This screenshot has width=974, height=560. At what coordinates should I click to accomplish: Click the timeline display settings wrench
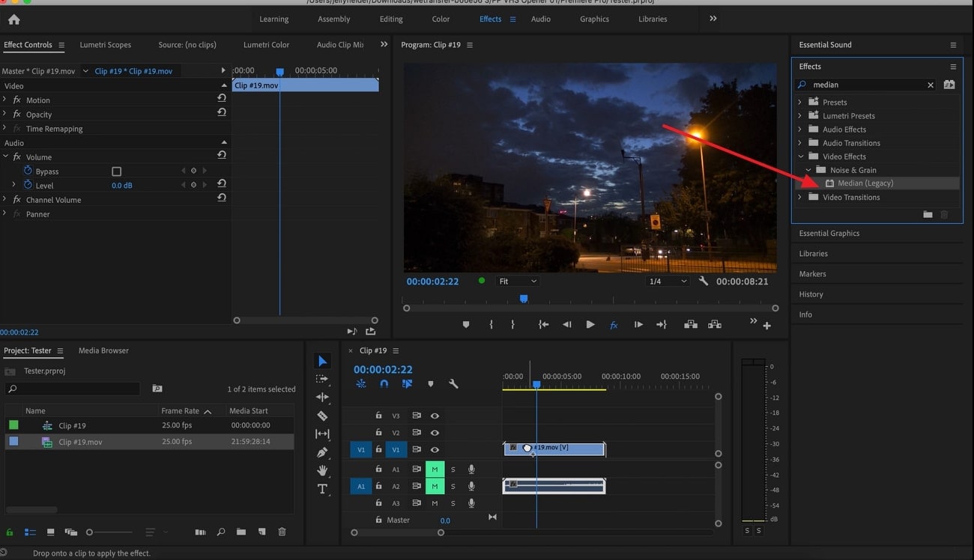[x=453, y=384]
